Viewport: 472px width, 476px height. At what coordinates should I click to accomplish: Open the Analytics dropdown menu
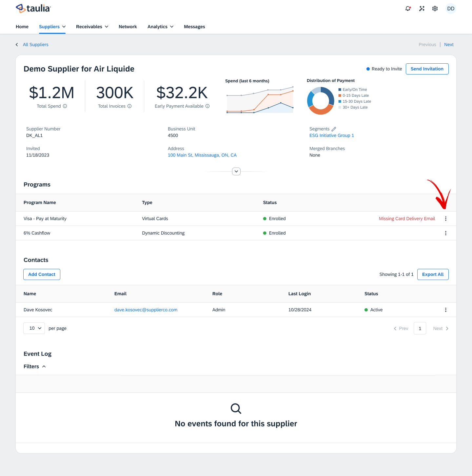click(x=161, y=27)
